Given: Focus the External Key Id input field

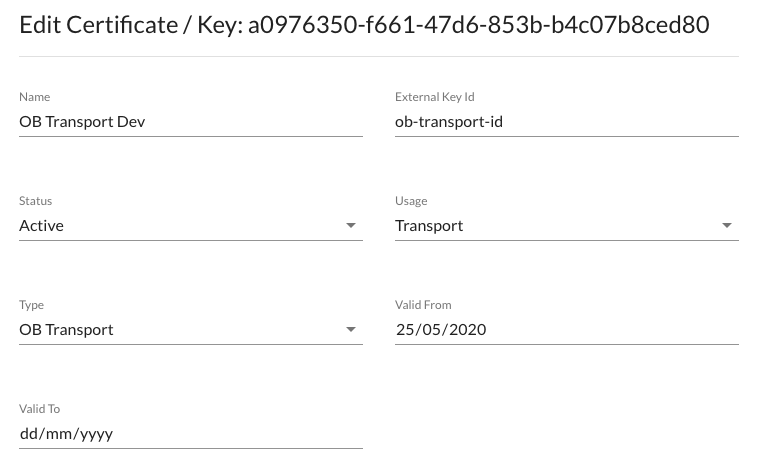Looking at the screenshot, I should (566, 122).
